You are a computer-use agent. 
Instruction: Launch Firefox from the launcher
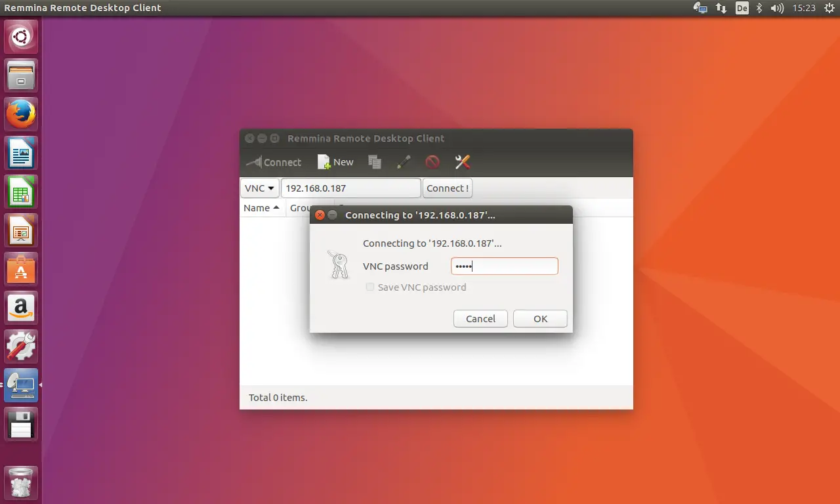[x=21, y=114]
